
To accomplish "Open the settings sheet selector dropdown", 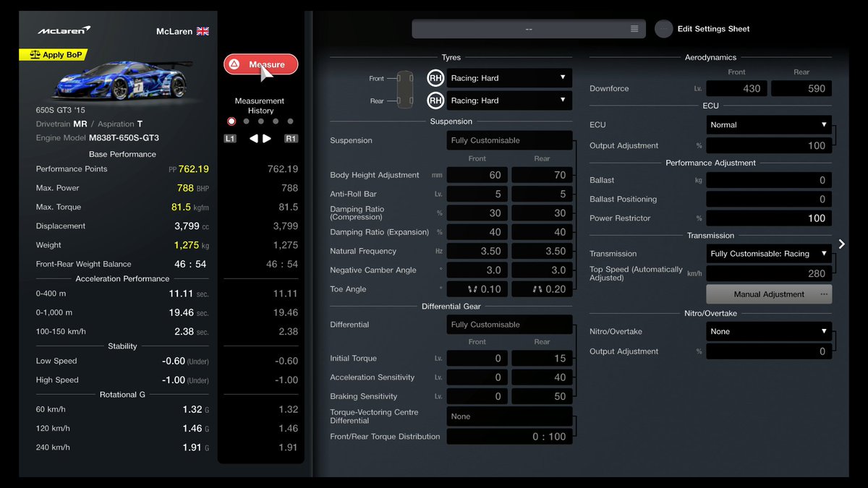I will pyautogui.click(x=529, y=29).
